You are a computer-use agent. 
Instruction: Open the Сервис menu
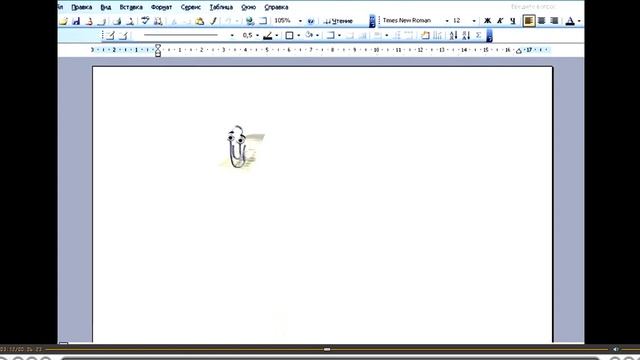pos(191,7)
